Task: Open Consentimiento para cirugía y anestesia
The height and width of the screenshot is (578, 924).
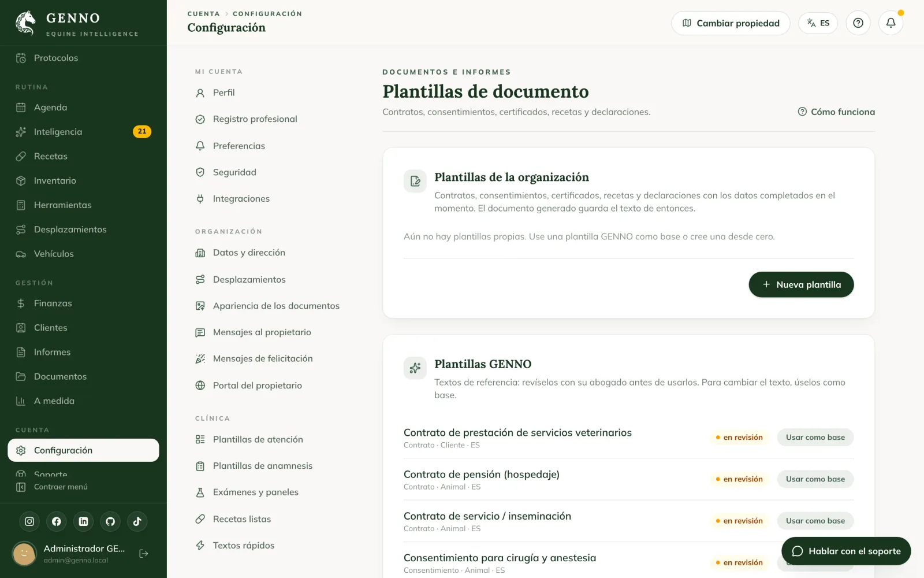Action: (x=500, y=558)
